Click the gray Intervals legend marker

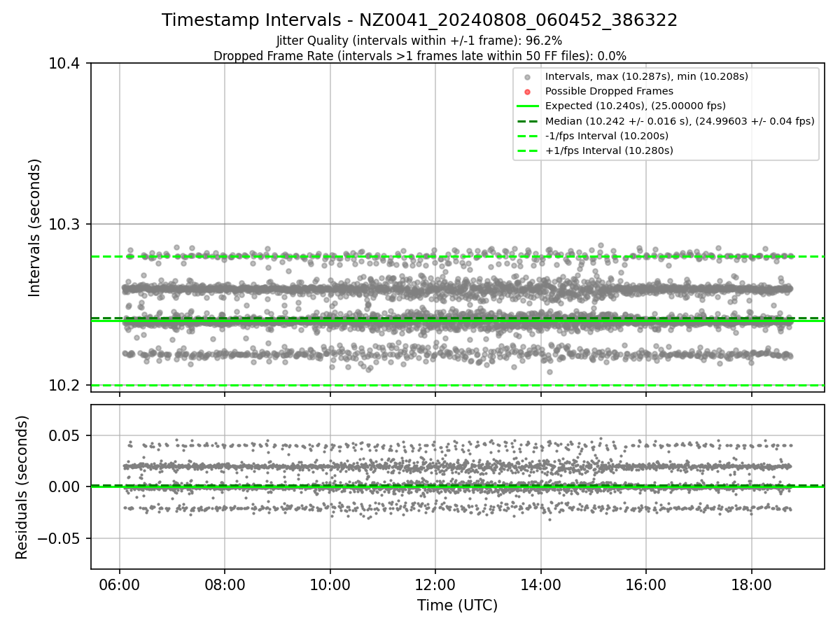pyautogui.click(x=528, y=76)
